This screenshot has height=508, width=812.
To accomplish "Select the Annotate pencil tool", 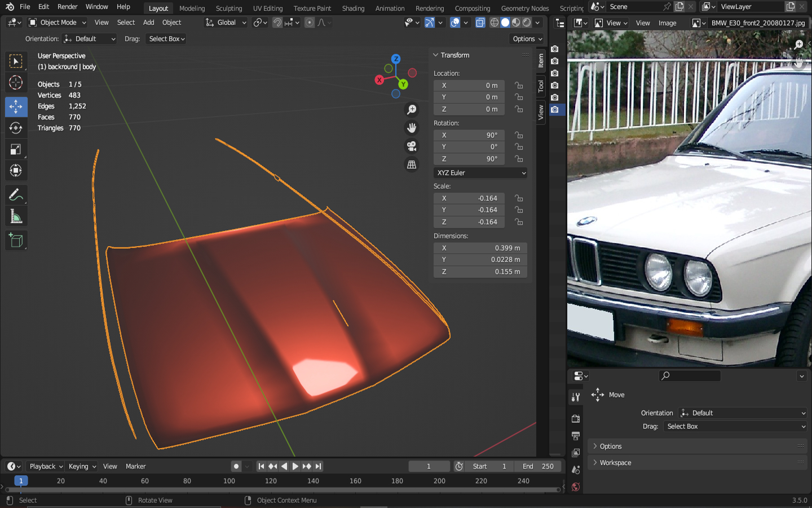I will [16, 195].
